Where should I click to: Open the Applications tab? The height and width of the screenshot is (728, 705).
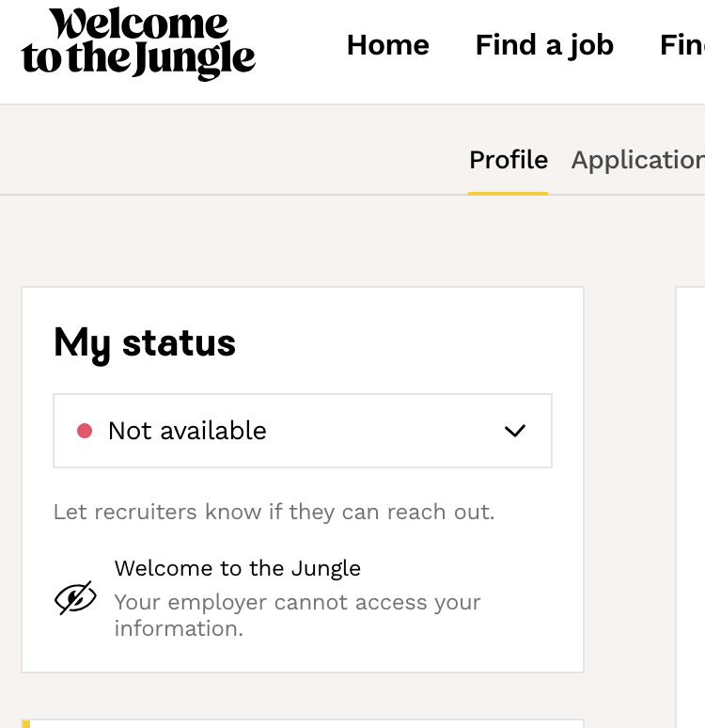[x=637, y=160]
